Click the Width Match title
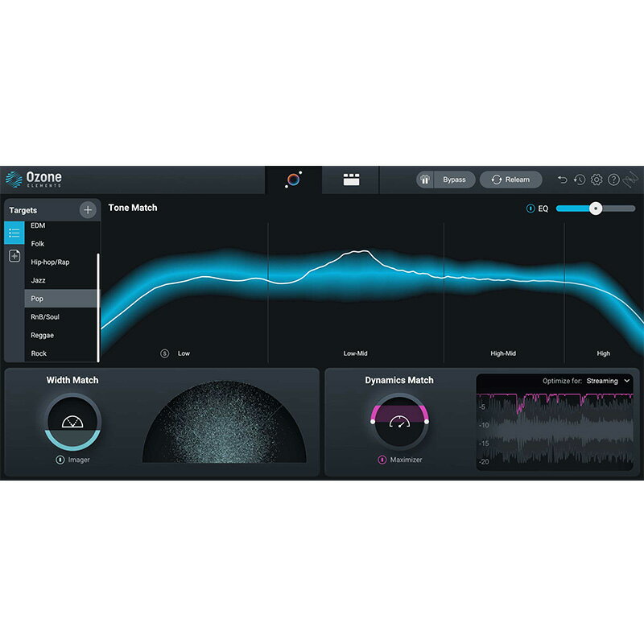The height and width of the screenshot is (644, 644). [x=72, y=380]
